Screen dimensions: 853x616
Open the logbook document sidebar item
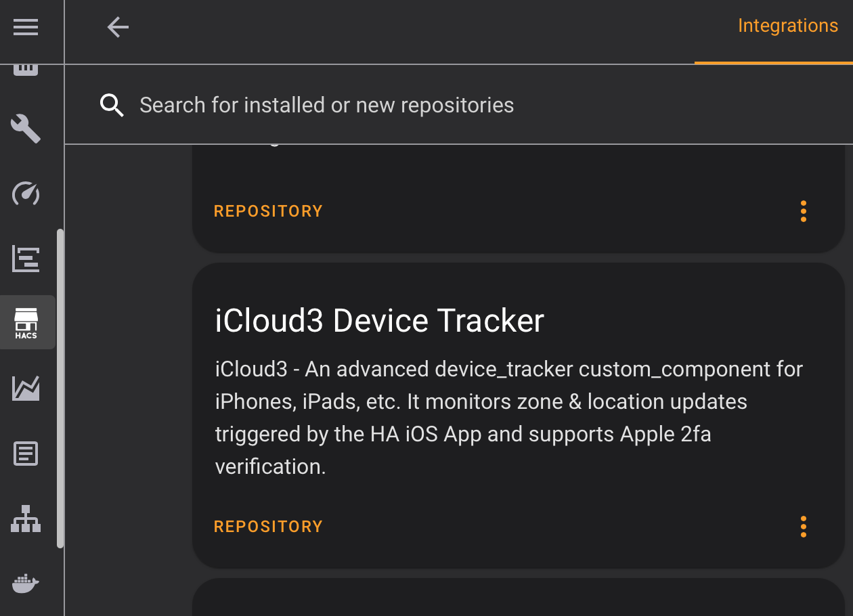(x=26, y=454)
